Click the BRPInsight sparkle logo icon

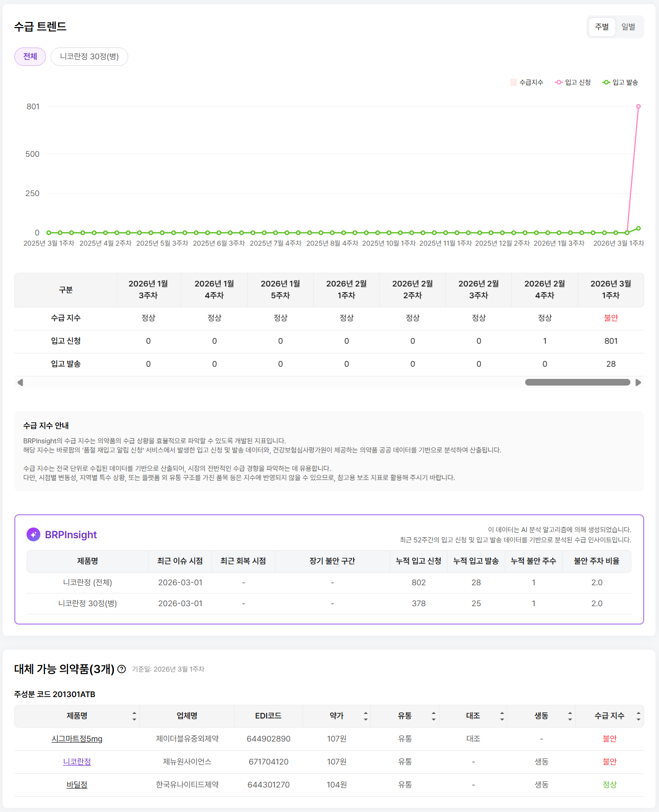click(33, 535)
